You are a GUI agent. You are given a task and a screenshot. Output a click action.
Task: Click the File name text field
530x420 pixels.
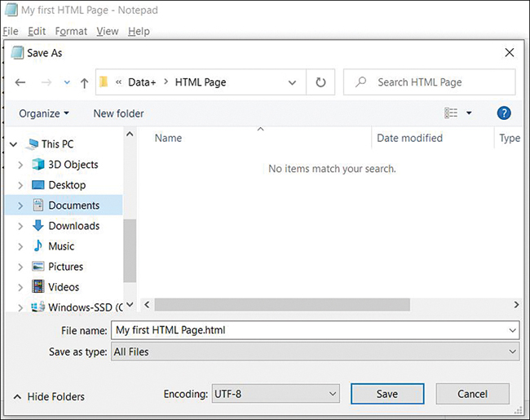pyautogui.click(x=315, y=330)
